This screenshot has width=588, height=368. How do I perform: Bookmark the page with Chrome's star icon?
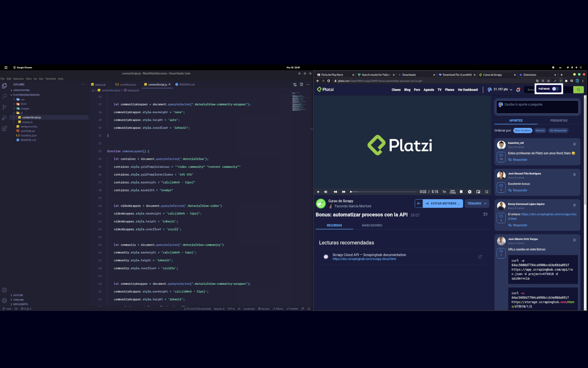[549, 81]
